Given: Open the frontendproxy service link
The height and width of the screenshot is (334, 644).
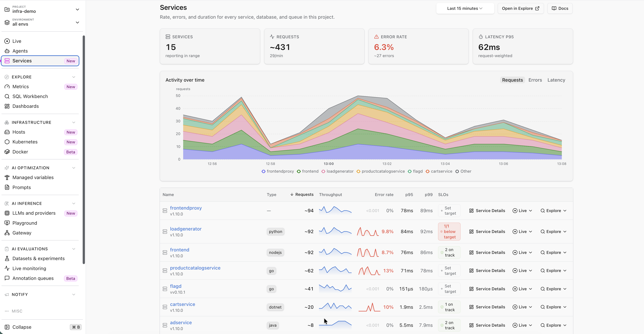Looking at the screenshot, I should click(x=186, y=208).
